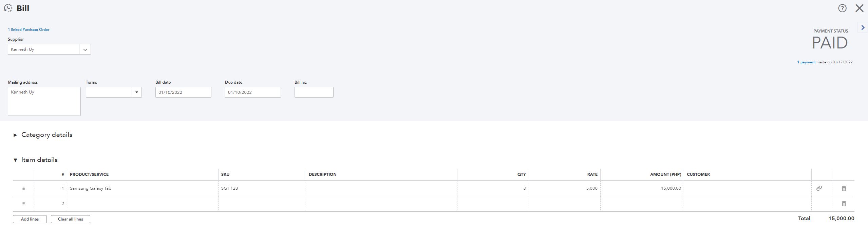Image resolution: width=868 pixels, height=228 pixels.
Task: Click the Bill no. input field
Action: point(314,92)
